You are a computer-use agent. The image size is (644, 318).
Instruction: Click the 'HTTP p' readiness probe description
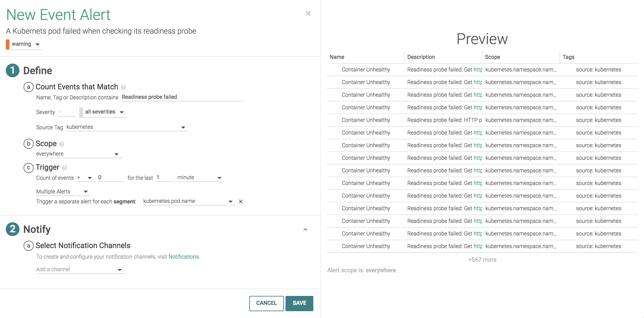pos(445,120)
